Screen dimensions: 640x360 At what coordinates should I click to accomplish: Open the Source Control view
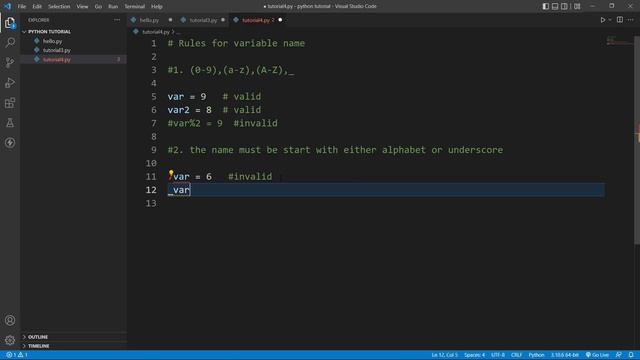pos(10,62)
